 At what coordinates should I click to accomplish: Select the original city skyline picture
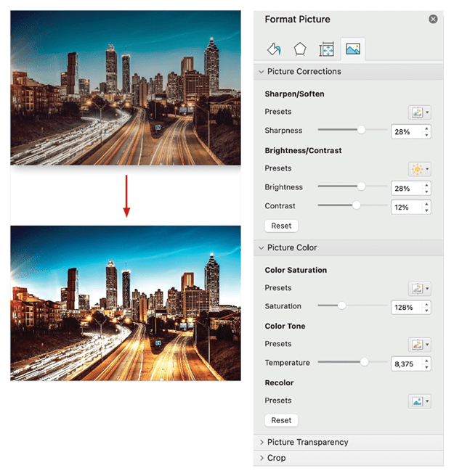pyautogui.click(x=126, y=88)
